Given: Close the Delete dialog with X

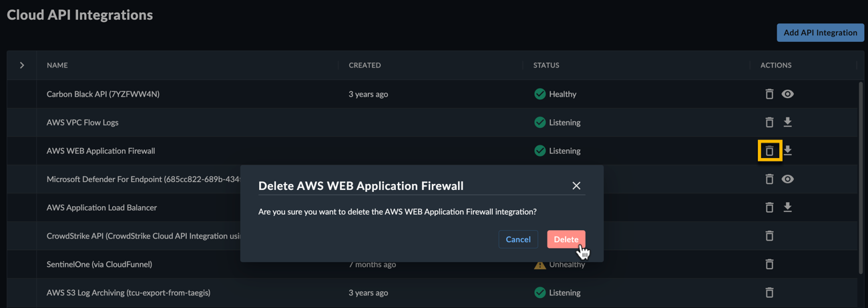Looking at the screenshot, I should coord(576,186).
